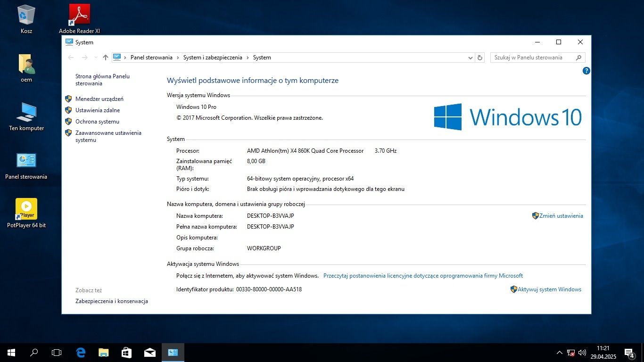
Task: Expand chevron after Panel sterowania breadcrumb
Action: click(178, 58)
